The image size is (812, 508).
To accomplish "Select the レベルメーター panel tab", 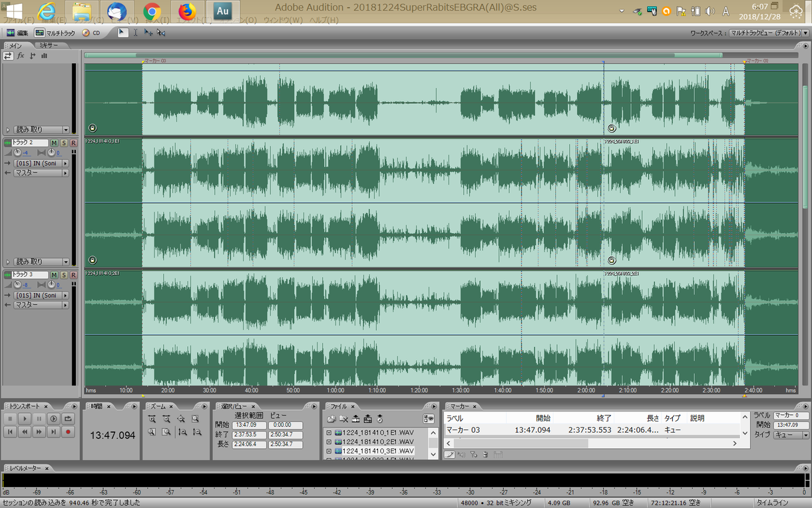I will pyautogui.click(x=25, y=469).
